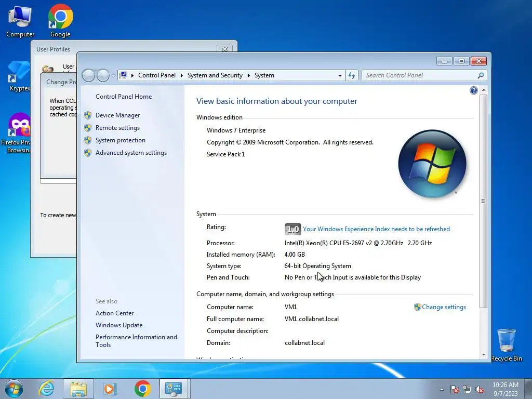The width and height of the screenshot is (532, 399).
Task: Open Windows Explorer from the taskbar
Action: click(78, 389)
